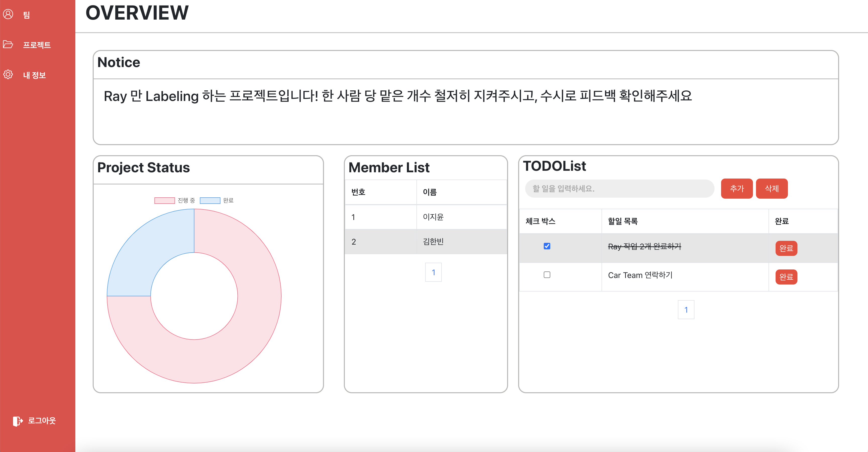Click the settings gear icon beside 내 정보
The height and width of the screenshot is (452, 868).
click(8, 75)
